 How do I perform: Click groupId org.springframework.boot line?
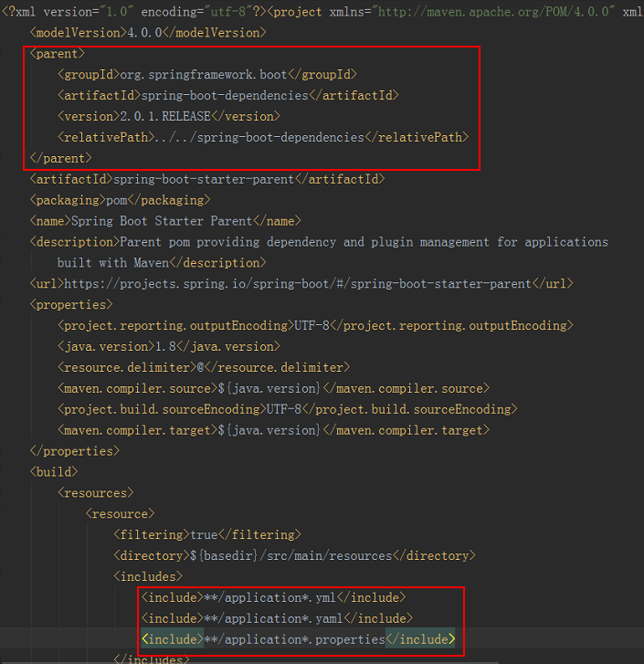[207, 75]
